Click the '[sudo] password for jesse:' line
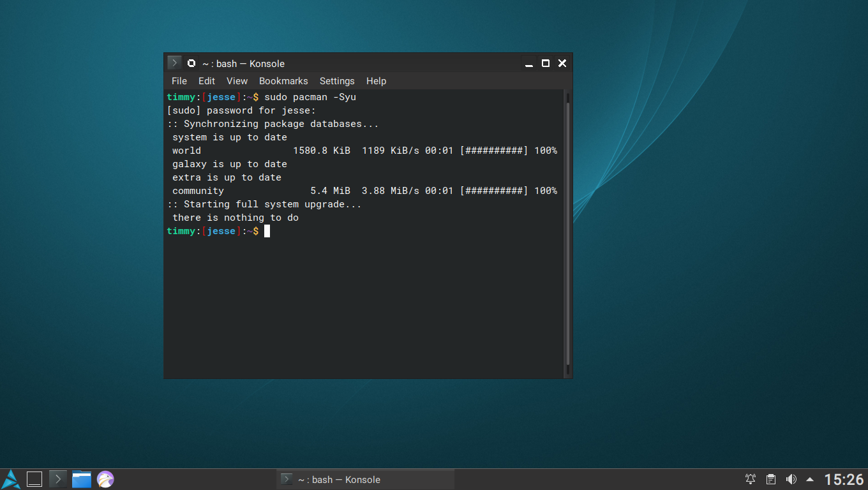The image size is (868, 490). click(x=241, y=110)
